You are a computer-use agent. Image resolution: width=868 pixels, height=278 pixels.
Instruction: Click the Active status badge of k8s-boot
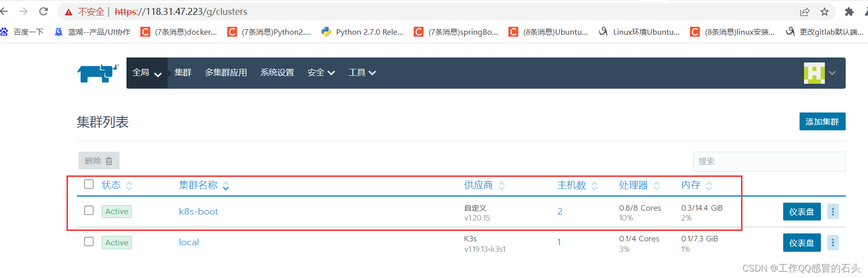coord(117,212)
